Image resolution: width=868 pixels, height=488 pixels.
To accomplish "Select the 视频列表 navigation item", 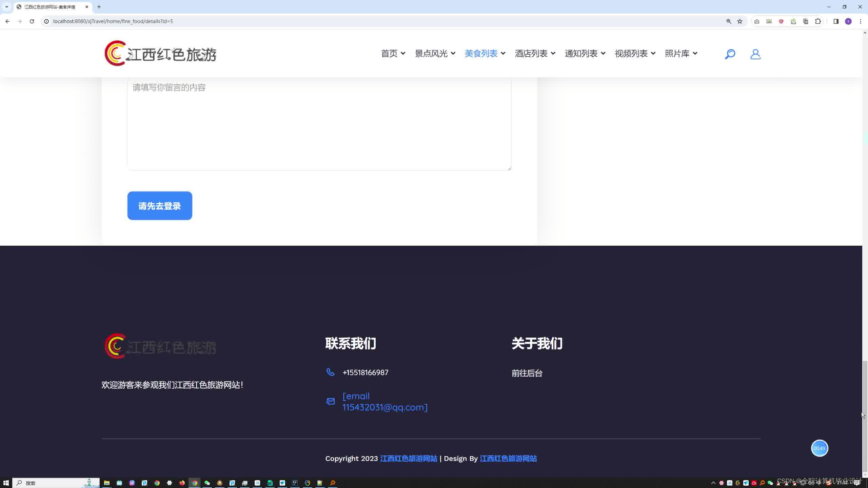I will [631, 54].
